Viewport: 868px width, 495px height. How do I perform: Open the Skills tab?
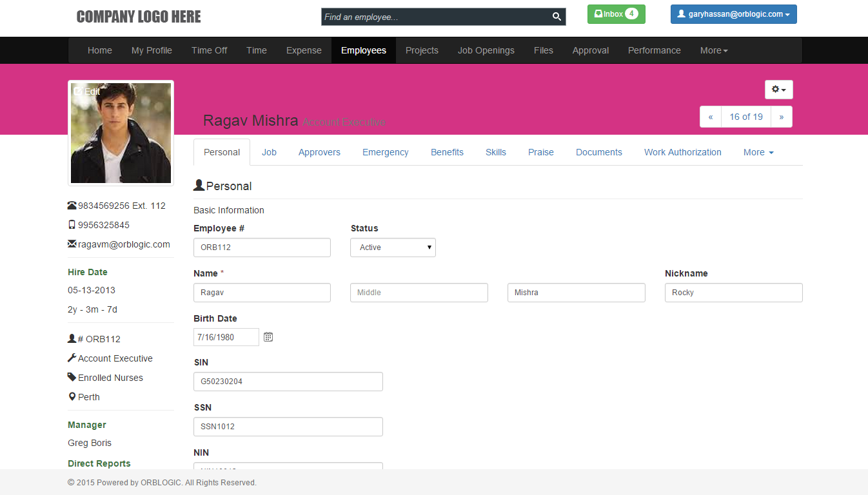pyautogui.click(x=496, y=152)
